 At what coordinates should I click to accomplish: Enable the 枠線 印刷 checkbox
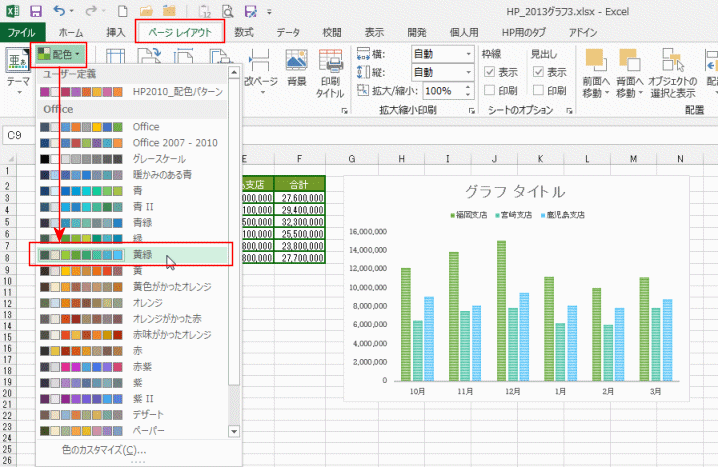(x=489, y=90)
